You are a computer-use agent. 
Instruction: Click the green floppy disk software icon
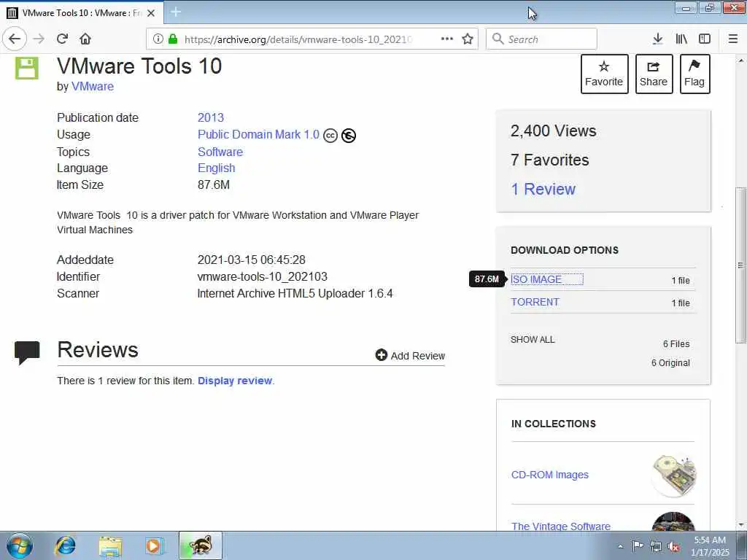tap(27, 68)
